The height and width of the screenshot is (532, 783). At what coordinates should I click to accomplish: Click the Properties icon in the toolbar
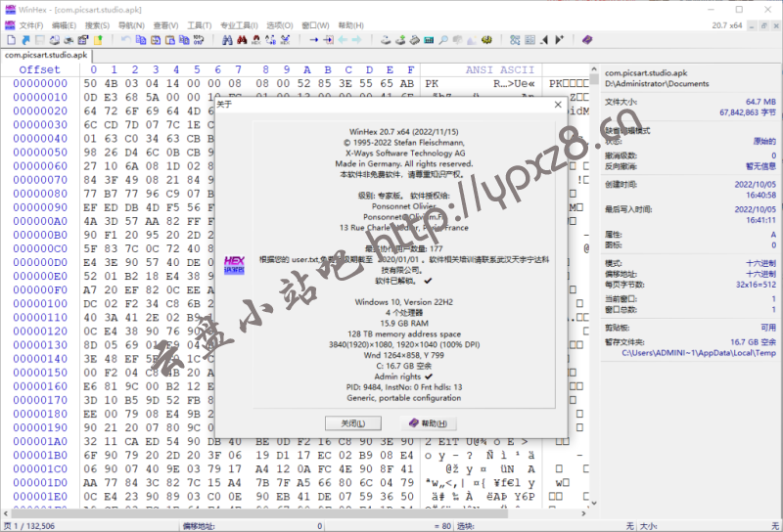coord(83,40)
